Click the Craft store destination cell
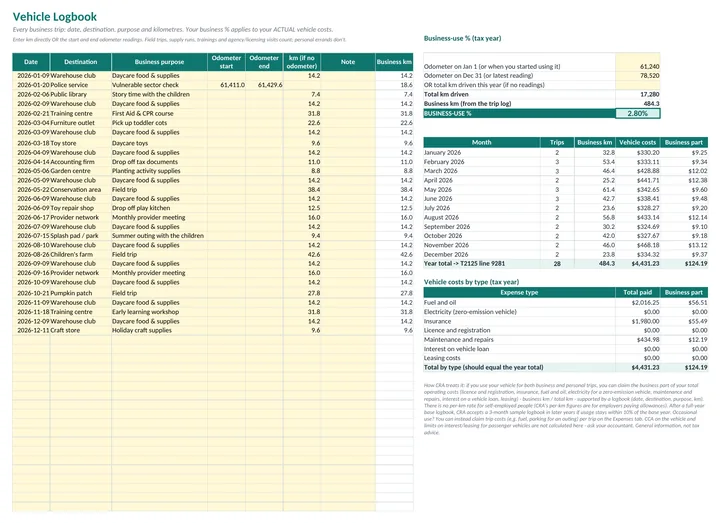This screenshot has height=523, width=720. [80, 330]
